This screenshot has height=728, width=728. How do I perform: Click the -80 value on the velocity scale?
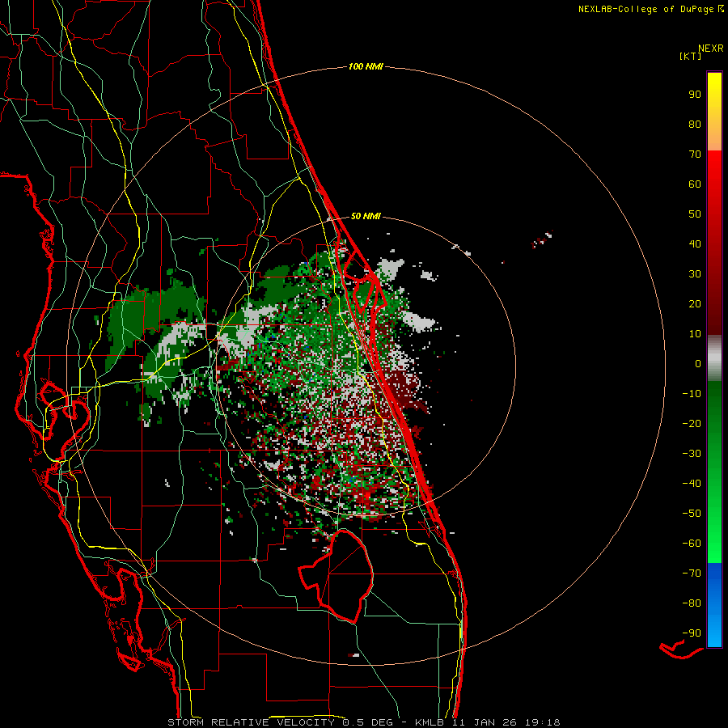pos(692,603)
